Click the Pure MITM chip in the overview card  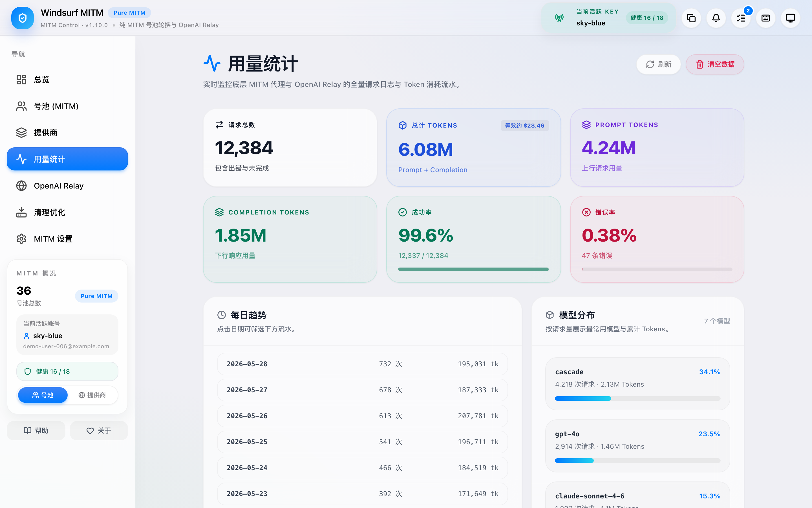pos(97,296)
